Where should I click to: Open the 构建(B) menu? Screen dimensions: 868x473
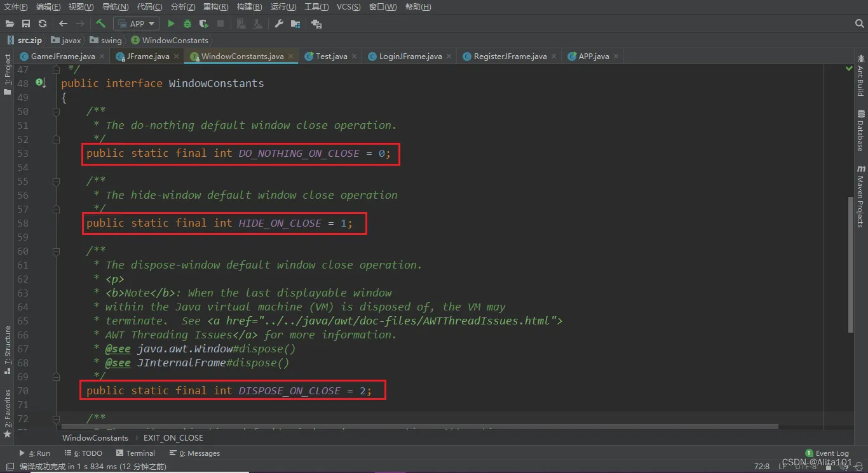pyautogui.click(x=249, y=7)
